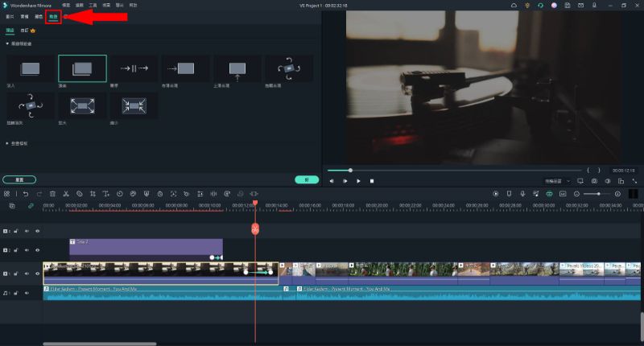Open the adjustment sliders toolbar icon
The image size is (644, 346).
click(x=200, y=194)
